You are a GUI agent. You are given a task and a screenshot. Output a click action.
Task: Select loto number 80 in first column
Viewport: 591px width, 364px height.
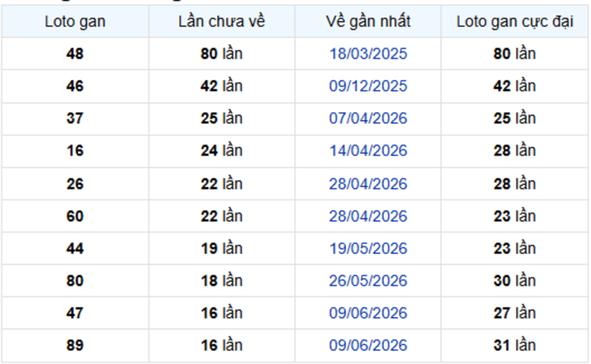pyautogui.click(x=75, y=281)
